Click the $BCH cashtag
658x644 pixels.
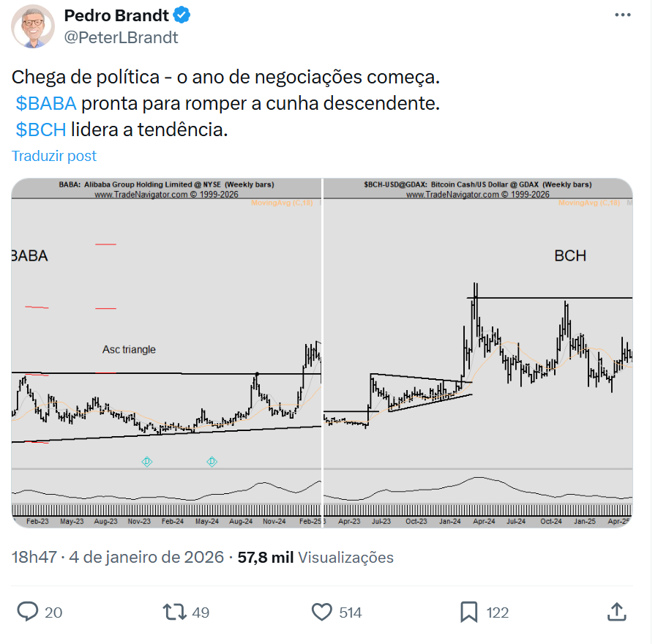(41, 130)
